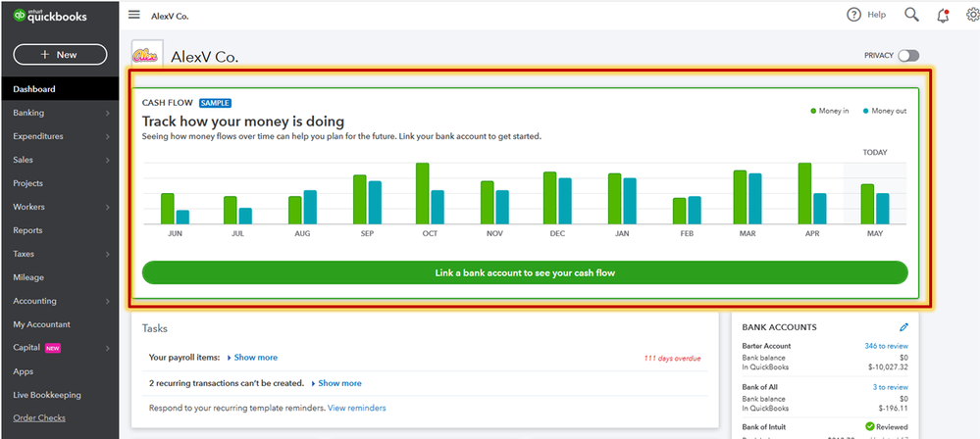Viewport: 980px width, 439px height.
Task: Open Capital in the sidebar
Action: (x=26, y=347)
